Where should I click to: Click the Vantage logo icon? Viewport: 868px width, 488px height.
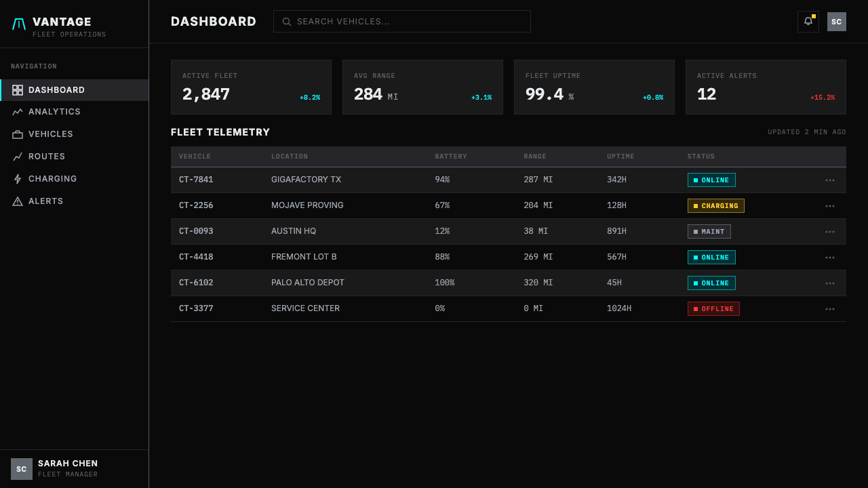pyautogui.click(x=19, y=24)
